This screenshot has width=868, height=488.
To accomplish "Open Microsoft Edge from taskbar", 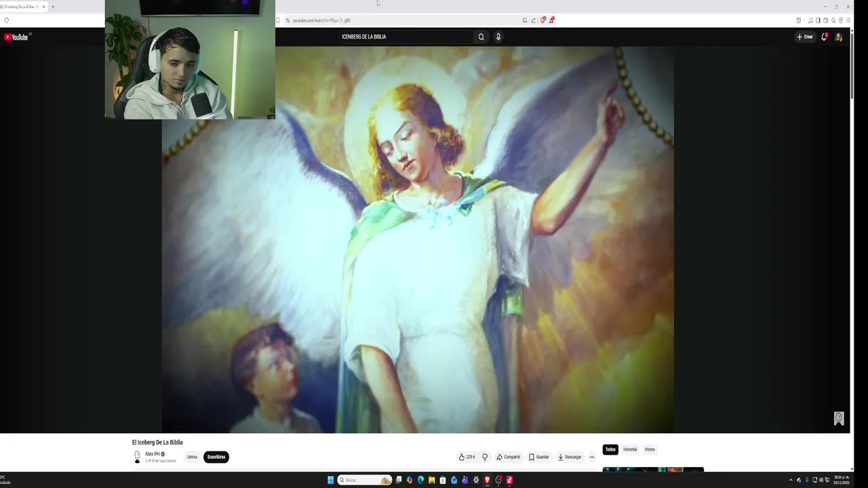I will [420, 480].
